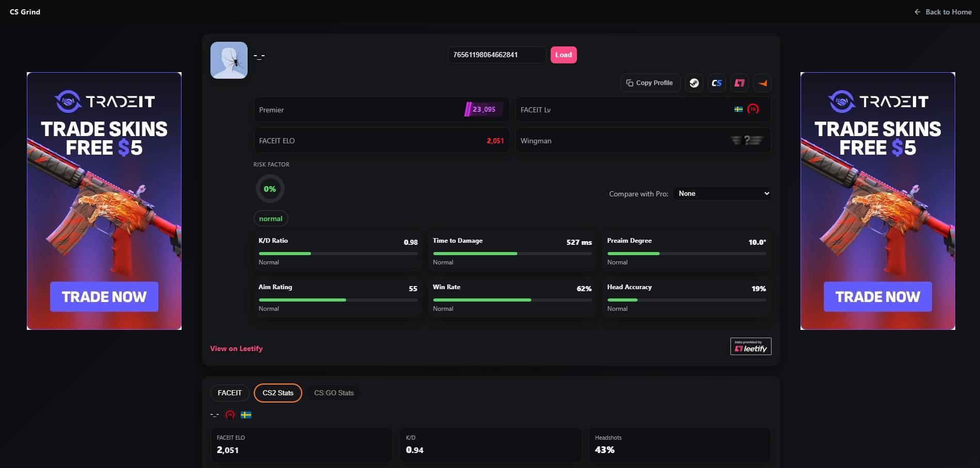Go Back to Home
The image size is (980, 468).
coord(943,12)
